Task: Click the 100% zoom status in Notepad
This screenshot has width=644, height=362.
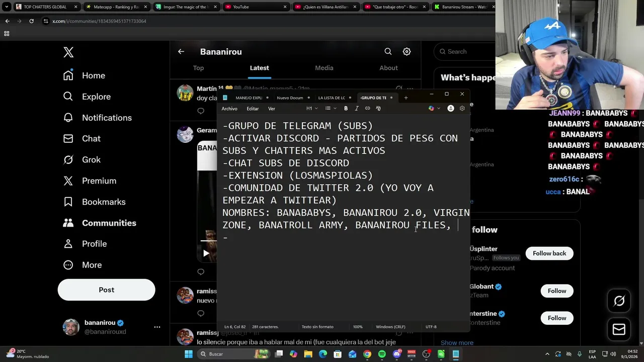Action: tap(358, 327)
